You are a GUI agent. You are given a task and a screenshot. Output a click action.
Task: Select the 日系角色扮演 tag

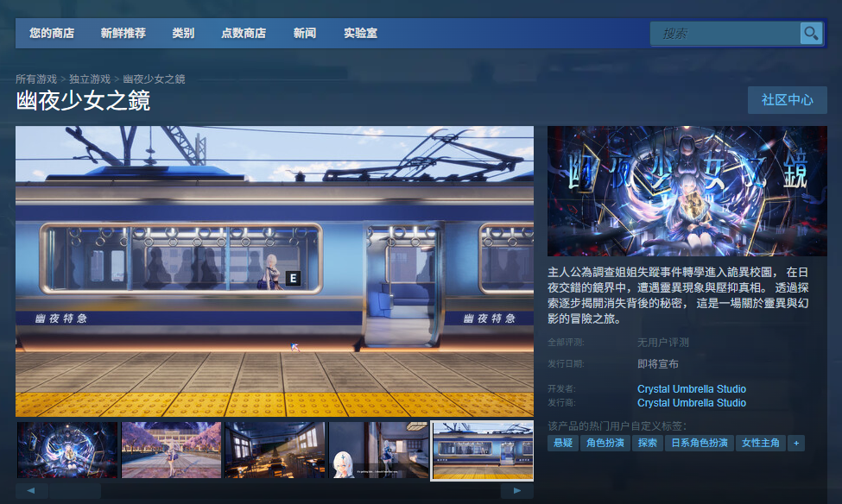tap(702, 443)
